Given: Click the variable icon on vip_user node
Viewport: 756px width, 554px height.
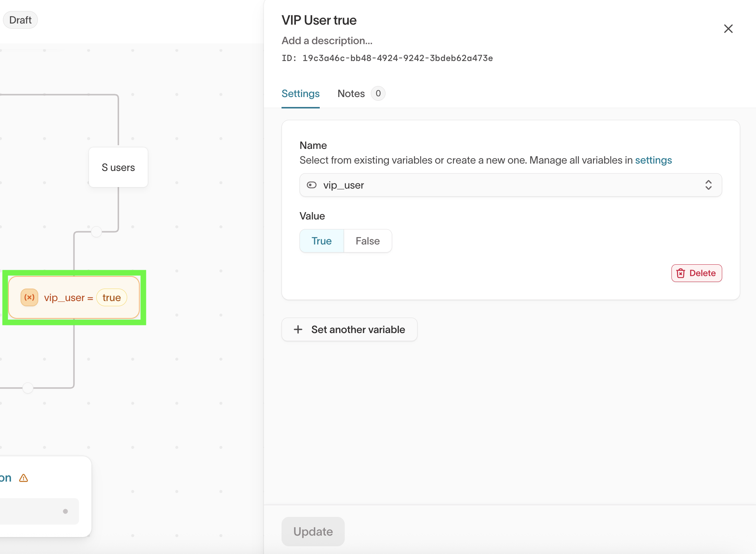Looking at the screenshot, I should 29,297.
